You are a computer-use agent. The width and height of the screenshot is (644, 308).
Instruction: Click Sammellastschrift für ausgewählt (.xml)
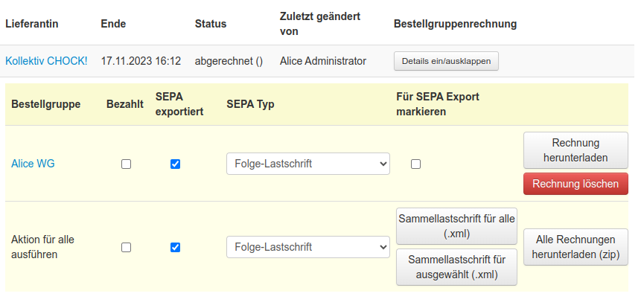[x=456, y=267]
